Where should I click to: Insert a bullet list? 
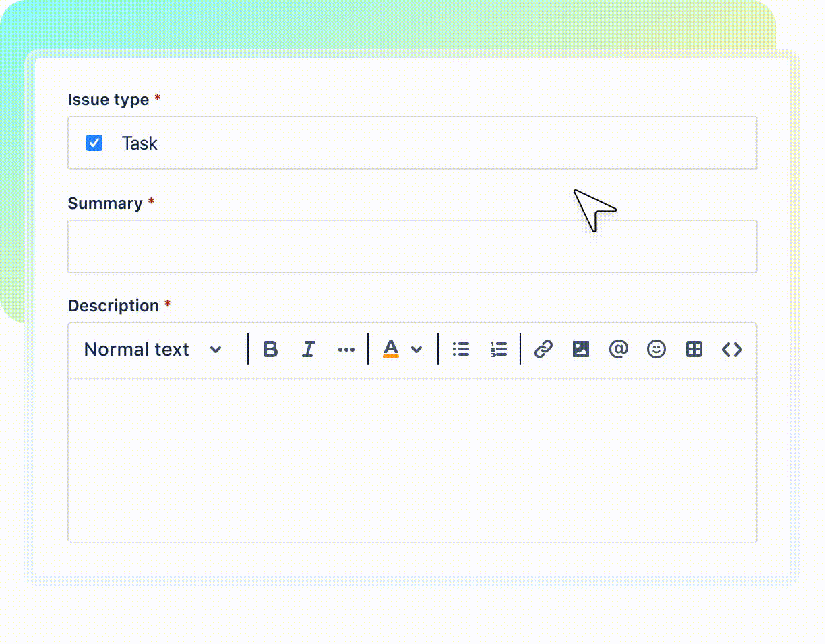click(x=461, y=349)
